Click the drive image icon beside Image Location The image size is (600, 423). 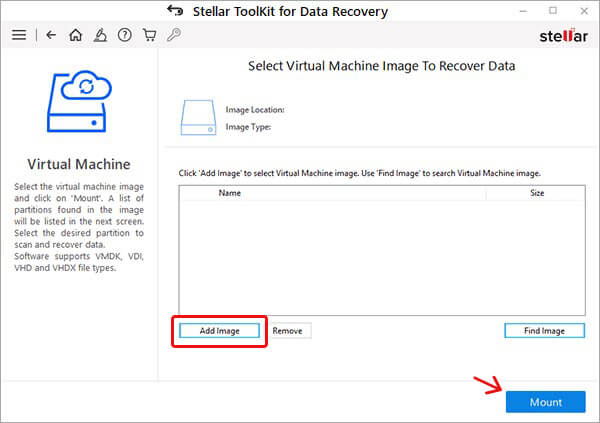point(198,118)
